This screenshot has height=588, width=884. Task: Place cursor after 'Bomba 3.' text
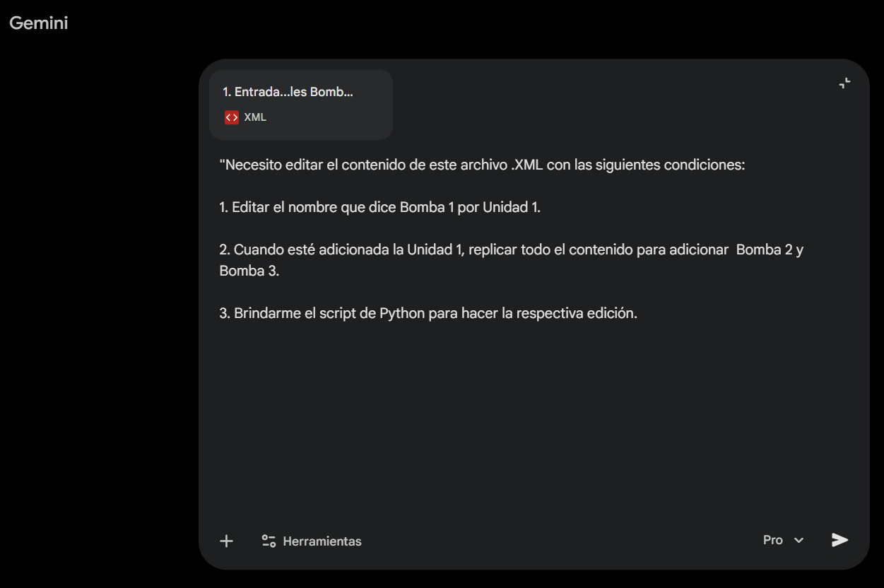pyautogui.click(x=281, y=271)
